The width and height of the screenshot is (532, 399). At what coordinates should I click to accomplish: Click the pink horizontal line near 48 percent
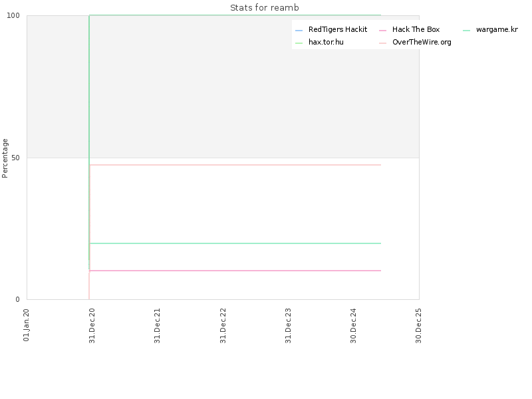pos(235,165)
